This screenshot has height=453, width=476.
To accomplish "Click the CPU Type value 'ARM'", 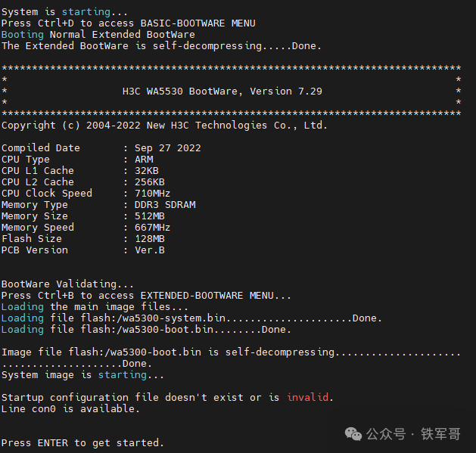I will [x=143, y=159].
